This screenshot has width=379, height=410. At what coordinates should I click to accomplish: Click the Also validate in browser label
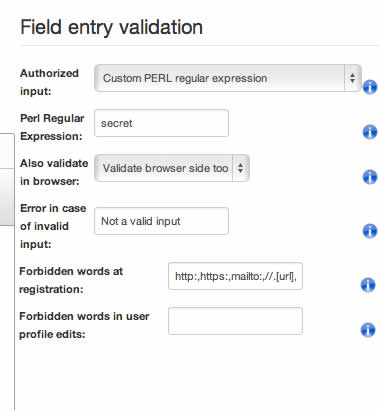point(54,172)
